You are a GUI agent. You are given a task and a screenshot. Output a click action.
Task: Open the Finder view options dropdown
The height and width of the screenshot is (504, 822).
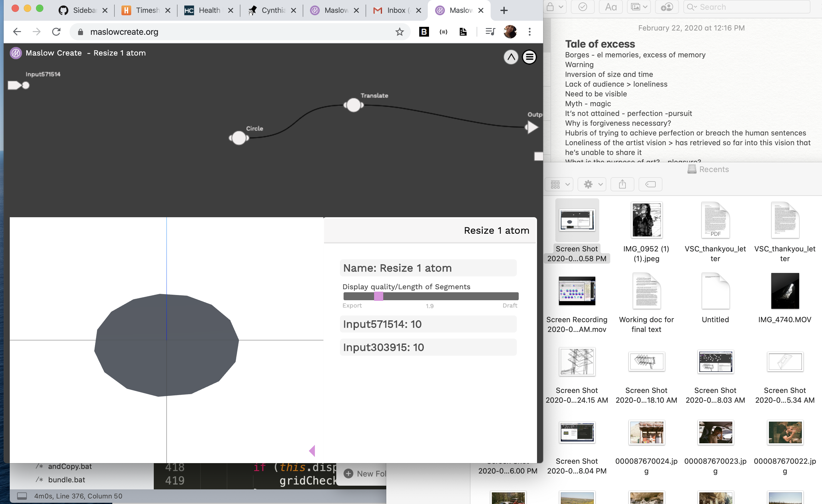559,184
